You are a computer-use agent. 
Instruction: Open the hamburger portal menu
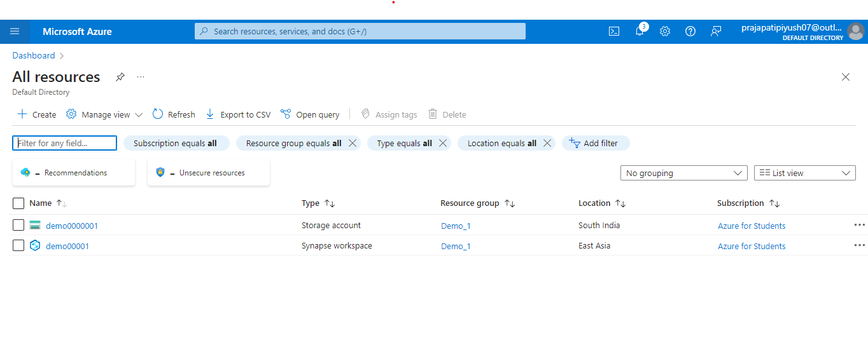[15, 31]
